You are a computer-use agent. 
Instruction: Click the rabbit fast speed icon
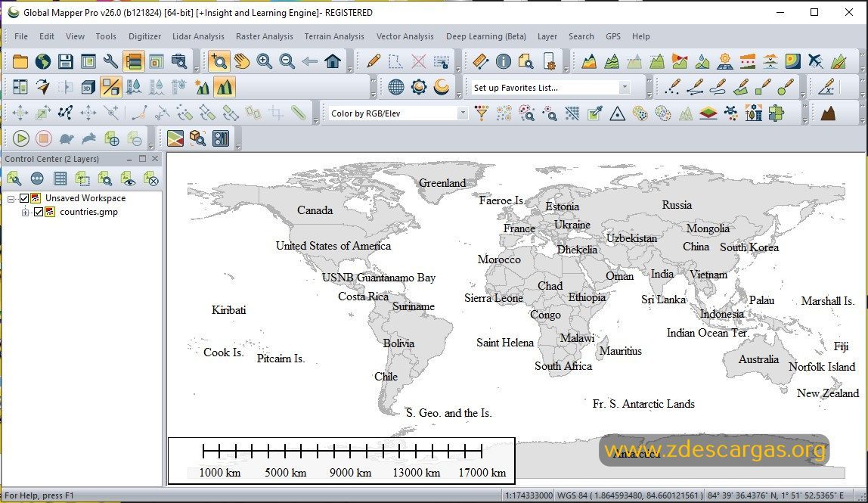point(88,138)
